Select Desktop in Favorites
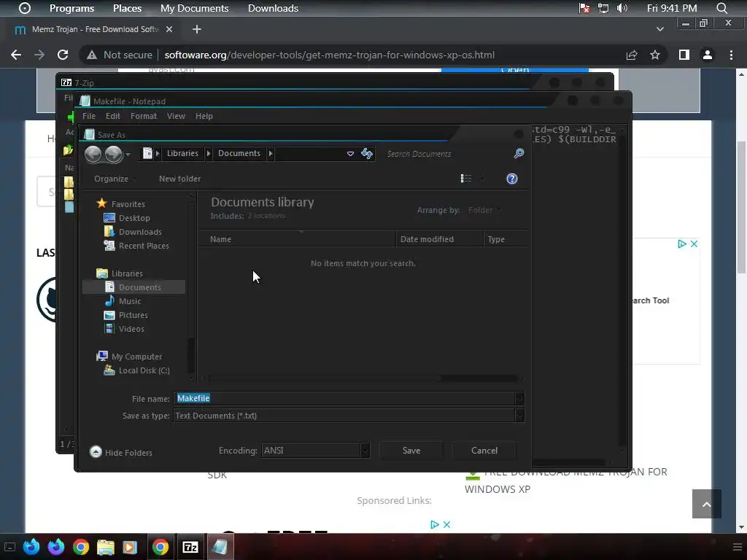This screenshot has height=560, width=747. coord(134,217)
